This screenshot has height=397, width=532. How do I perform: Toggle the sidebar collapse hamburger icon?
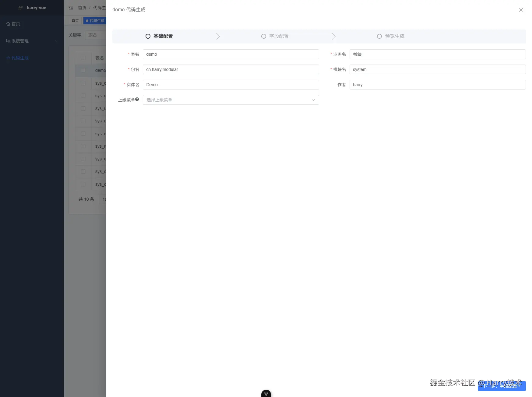71,8
